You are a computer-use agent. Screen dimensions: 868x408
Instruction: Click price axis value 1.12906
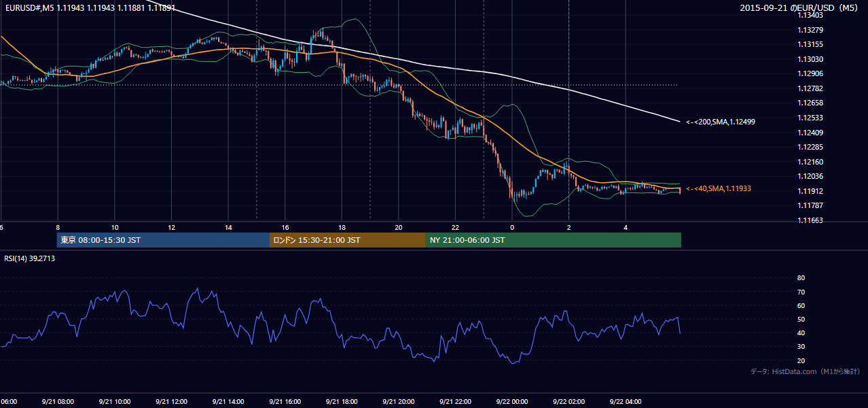point(811,73)
